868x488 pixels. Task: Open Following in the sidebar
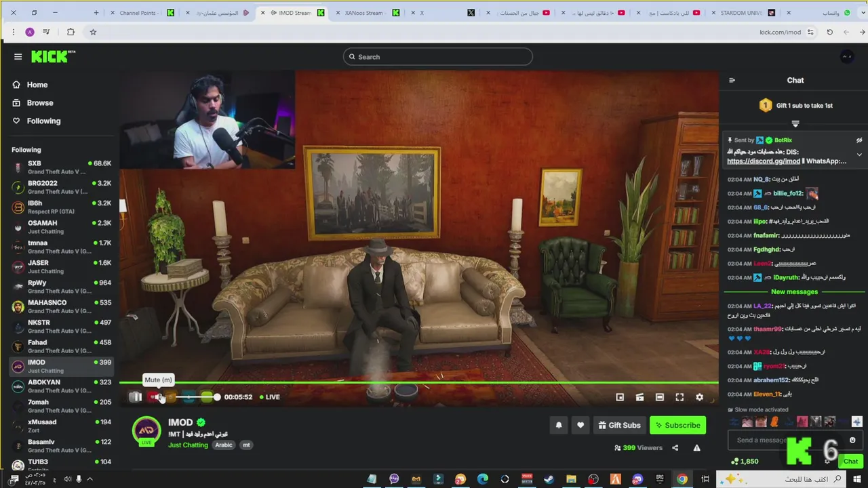coord(37,121)
